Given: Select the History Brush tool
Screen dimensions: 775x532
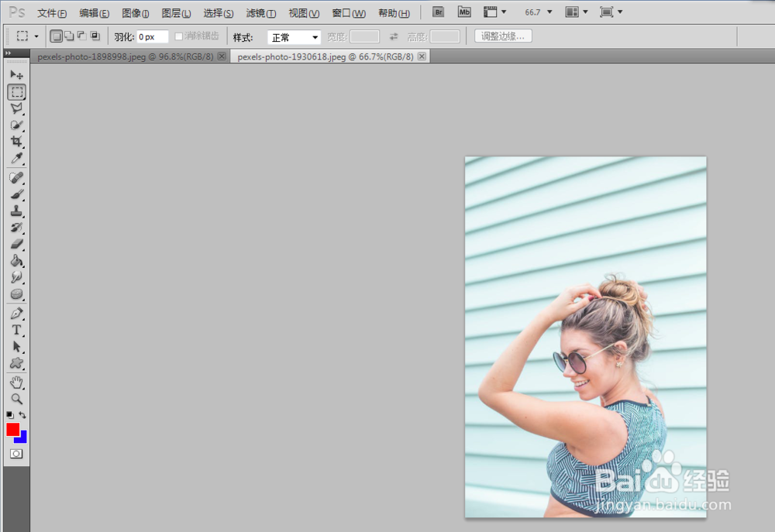Looking at the screenshot, I should [x=17, y=228].
